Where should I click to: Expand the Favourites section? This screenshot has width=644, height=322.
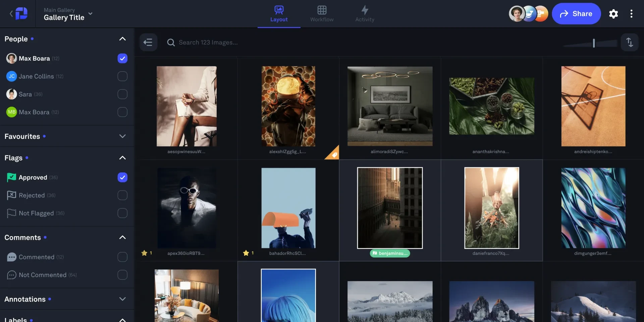click(x=122, y=136)
